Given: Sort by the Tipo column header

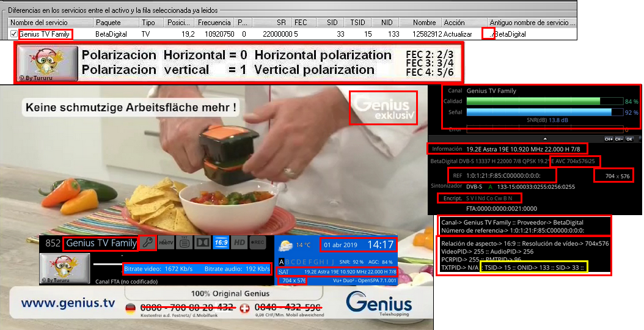Looking at the screenshot, I should pos(152,23).
